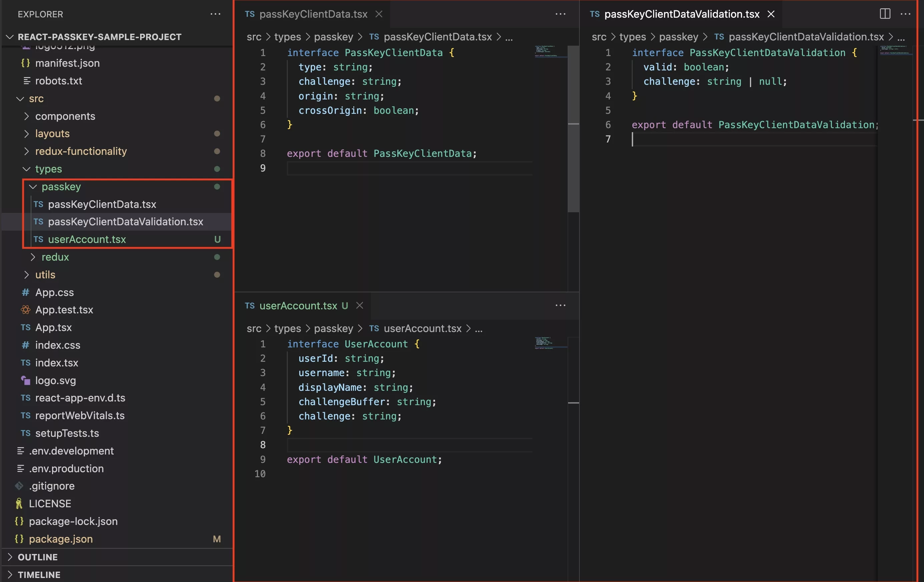
Task: Click JSON icon beside manifest.json
Action: pyautogui.click(x=25, y=63)
